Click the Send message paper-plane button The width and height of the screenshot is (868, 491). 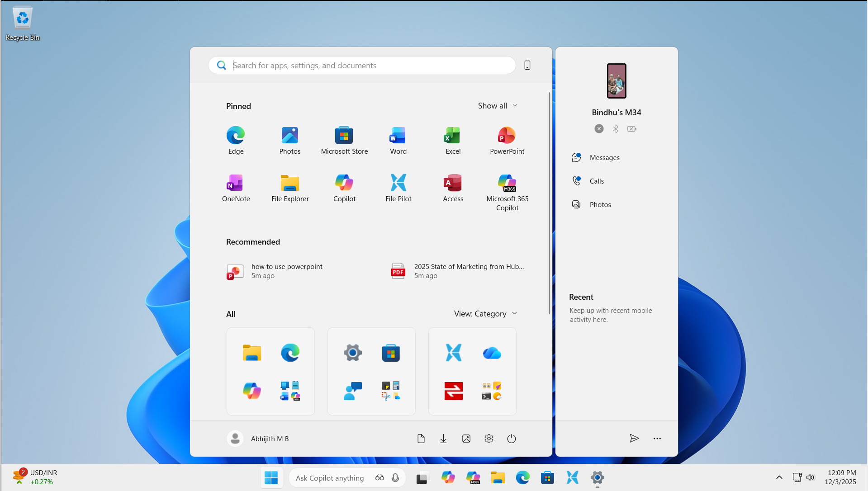634,438
